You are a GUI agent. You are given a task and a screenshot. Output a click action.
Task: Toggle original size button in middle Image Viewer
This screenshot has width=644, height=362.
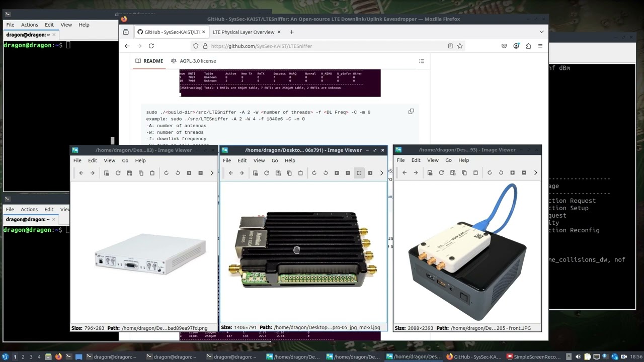click(370, 173)
